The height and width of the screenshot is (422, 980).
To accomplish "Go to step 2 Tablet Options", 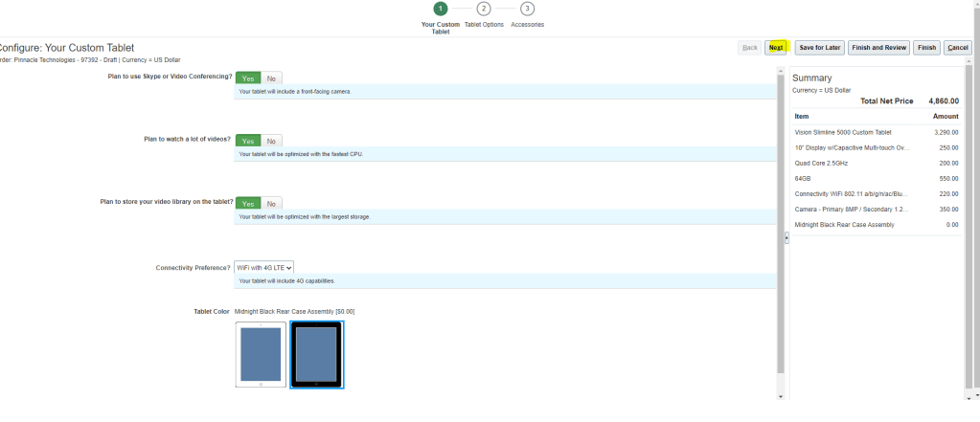I will click(484, 9).
